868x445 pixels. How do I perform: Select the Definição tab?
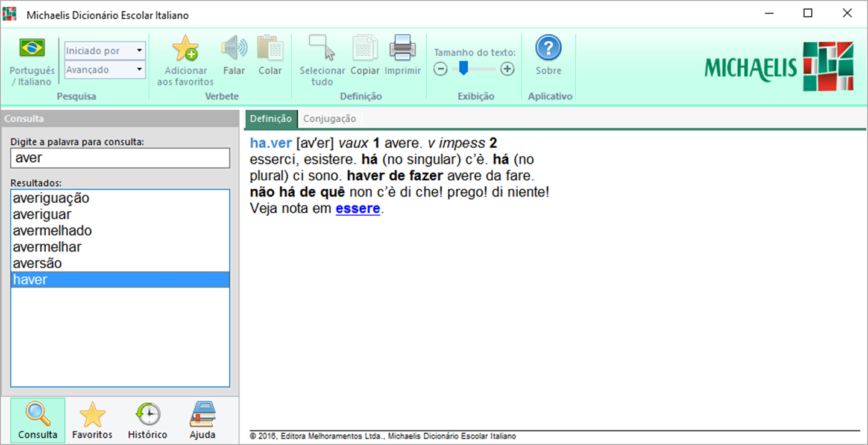(x=271, y=119)
